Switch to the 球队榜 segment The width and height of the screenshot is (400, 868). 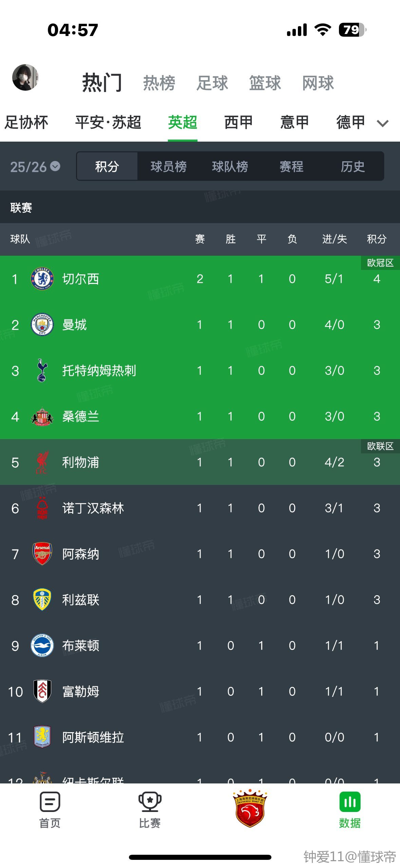coord(230,166)
